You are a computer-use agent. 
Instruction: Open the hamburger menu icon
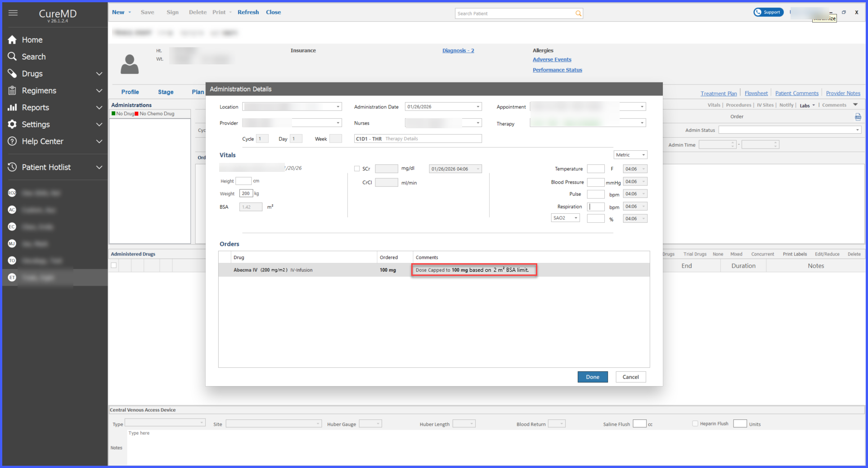click(13, 13)
